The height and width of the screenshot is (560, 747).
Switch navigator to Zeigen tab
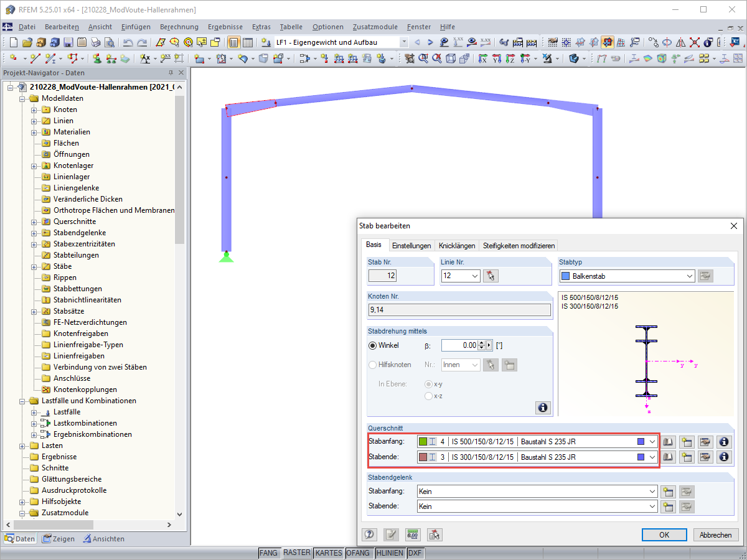click(x=58, y=539)
